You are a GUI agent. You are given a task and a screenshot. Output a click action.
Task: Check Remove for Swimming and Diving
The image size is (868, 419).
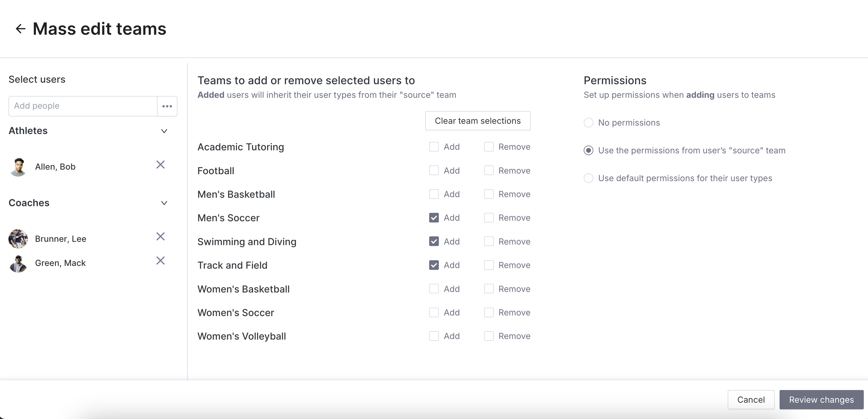point(489,241)
